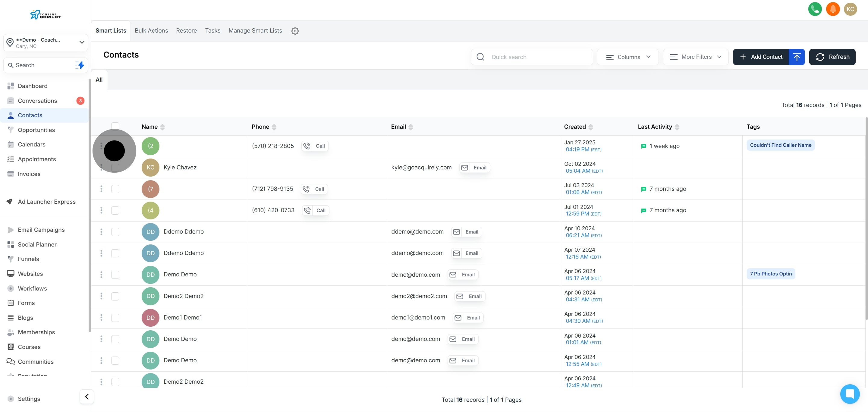
Task: Open the chat widget bubble icon
Action: [x=850, y=394]
